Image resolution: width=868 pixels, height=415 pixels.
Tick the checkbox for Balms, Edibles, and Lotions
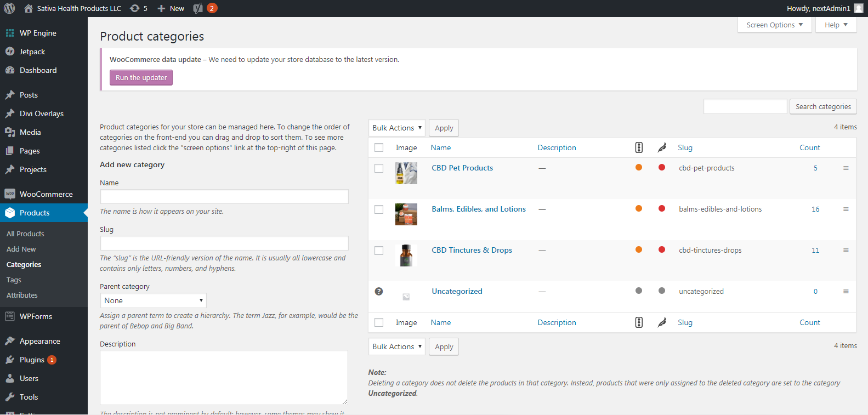click(x=379, y=209)
